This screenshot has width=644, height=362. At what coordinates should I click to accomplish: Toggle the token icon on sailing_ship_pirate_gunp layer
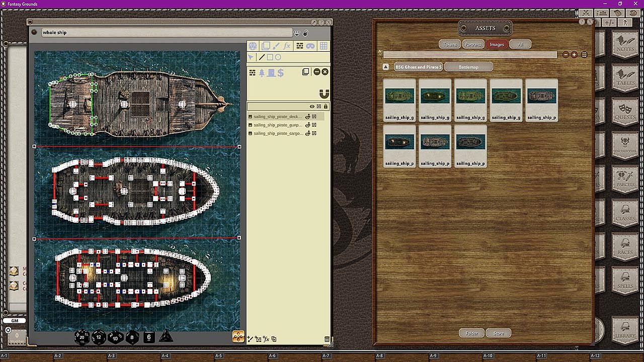[308, 125]
